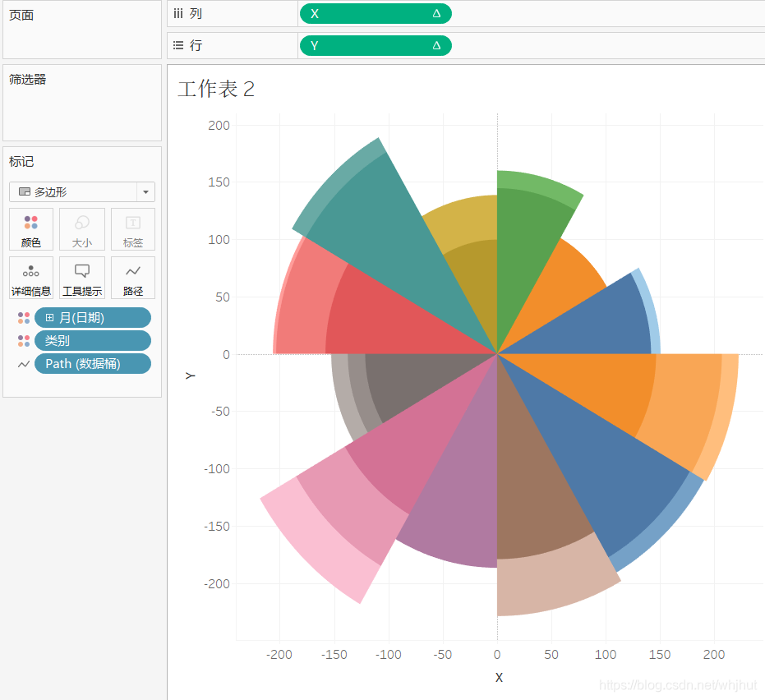Click the rows icon next to 行
The image size is (765, 700).
pos(178,45)
